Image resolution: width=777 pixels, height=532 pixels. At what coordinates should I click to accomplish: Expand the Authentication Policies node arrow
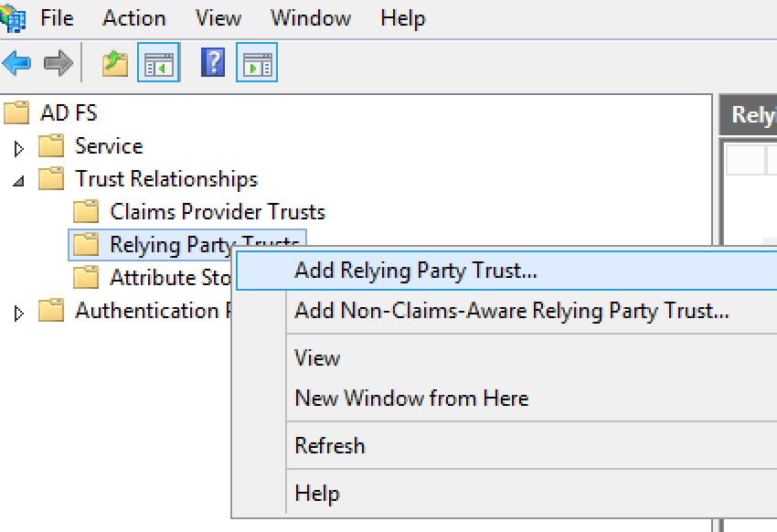(19, 313)
